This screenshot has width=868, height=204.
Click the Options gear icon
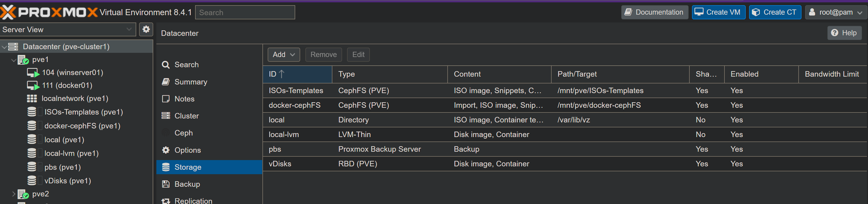166,150
